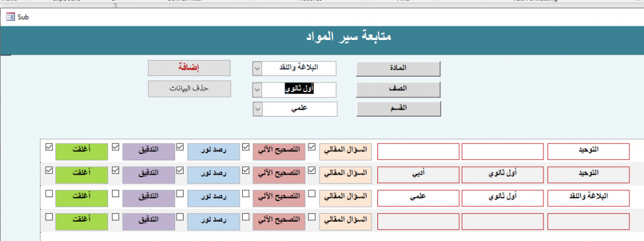Check checkbox left of التصحيح الآلي in empty last row
Screen dimensions: 644x241
[x=245, y=217]
